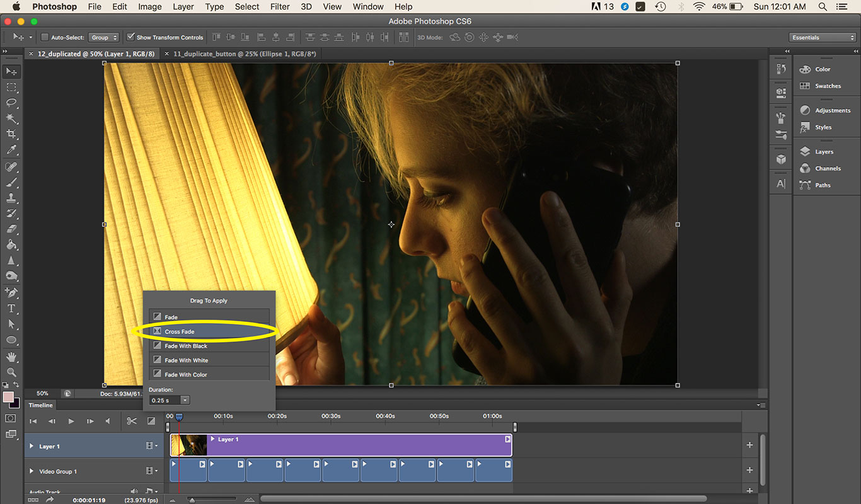Select the Horizontal Type tool
861x504 pixels.
click(x=11, y=309)
